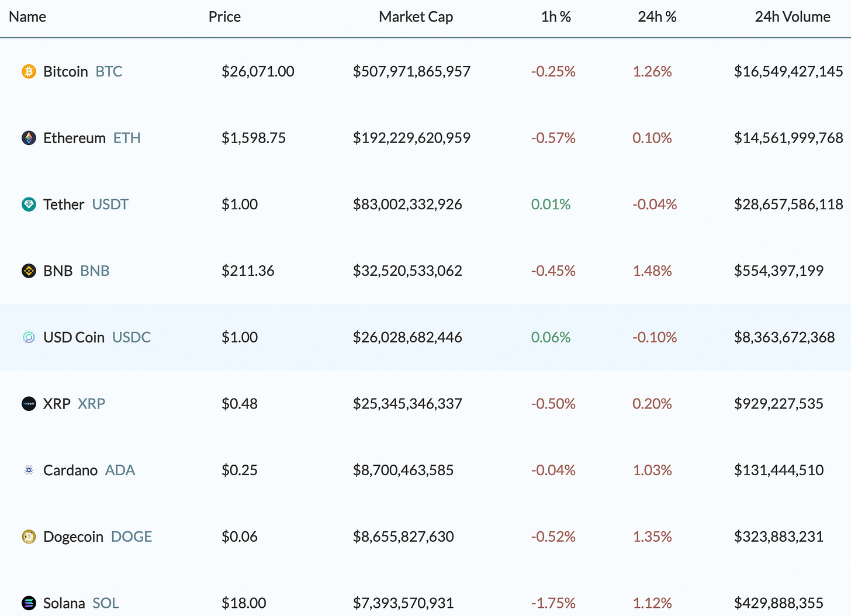Open the Tether coin page link
Viewport: 851px width, 616px height.
click(x=64, y=205)
